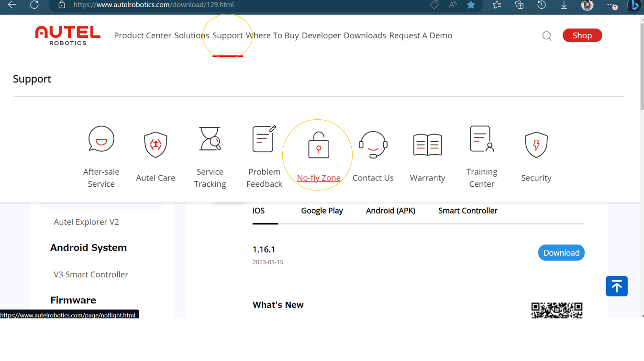Click the browser address bar URL
Screen dimensions: 644x361
click(x=154, y=5)
